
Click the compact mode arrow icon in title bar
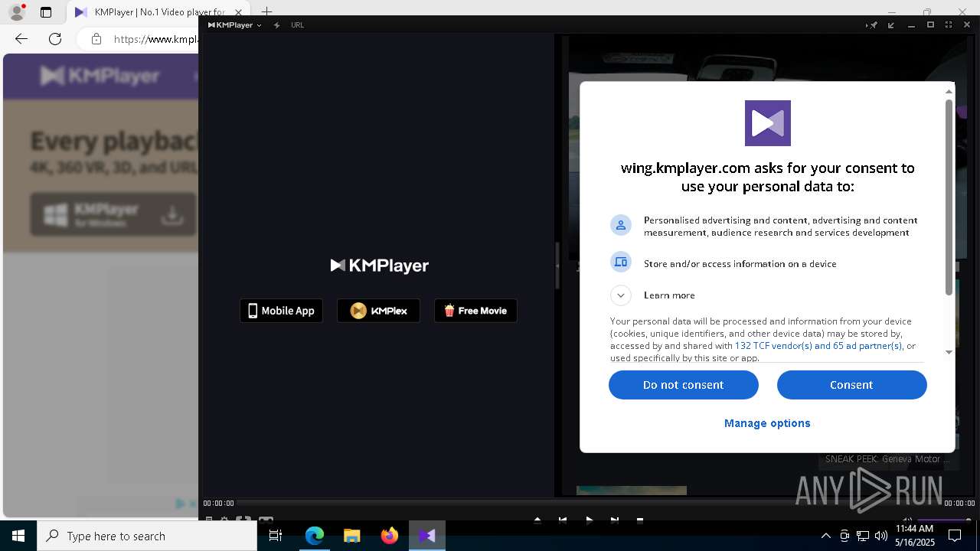point(891,25)
